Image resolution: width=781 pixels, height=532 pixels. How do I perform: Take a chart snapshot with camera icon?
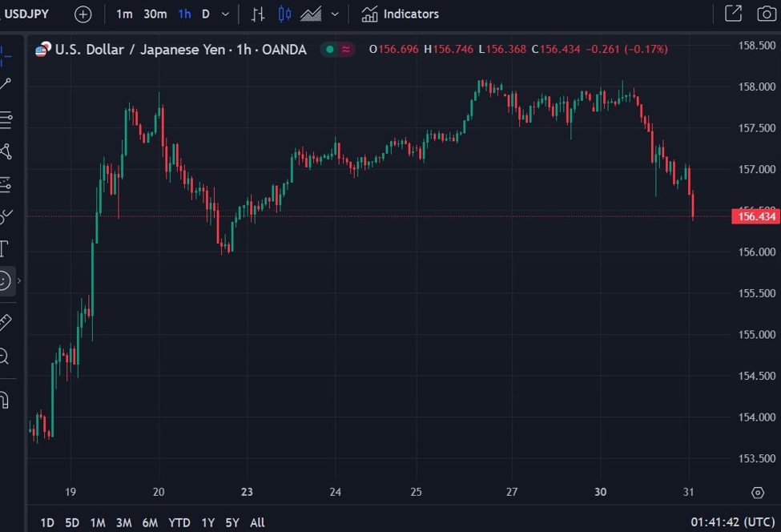tap(766, 14)
